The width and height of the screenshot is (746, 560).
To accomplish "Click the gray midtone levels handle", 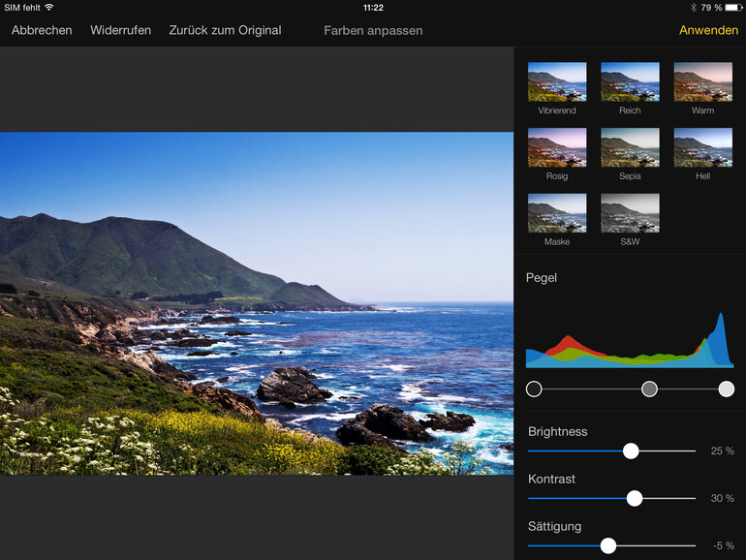I will click(649, 389).
